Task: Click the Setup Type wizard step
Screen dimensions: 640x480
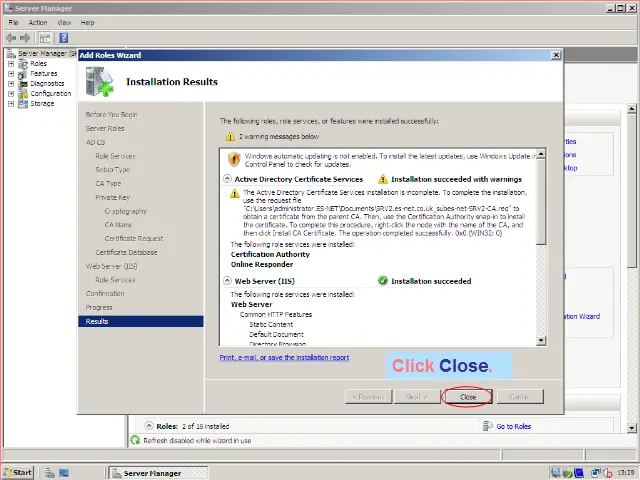Action: click(x=113, y=170)
